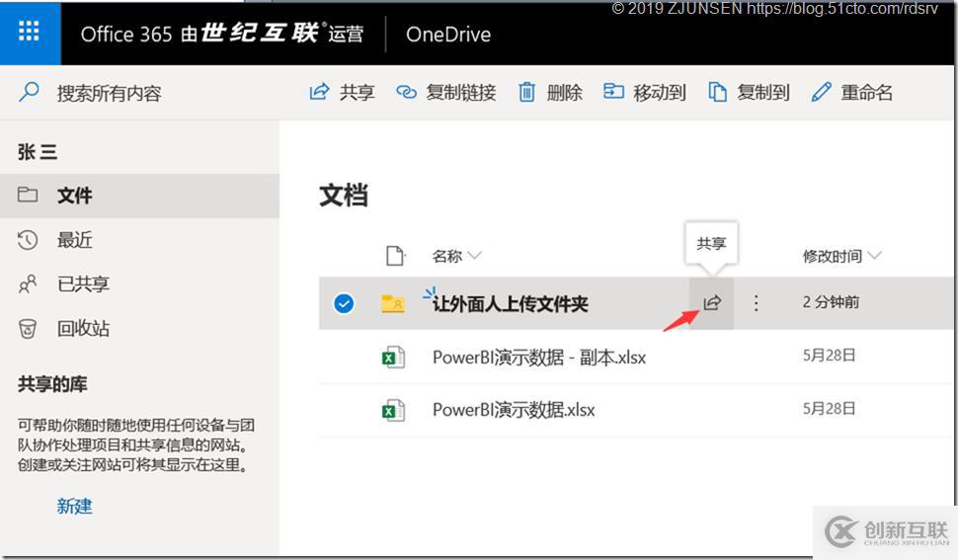958x560 pixels.
Task: Click Excel icon for PowerBI演示数据.xlsx
Action: point(393,410)
